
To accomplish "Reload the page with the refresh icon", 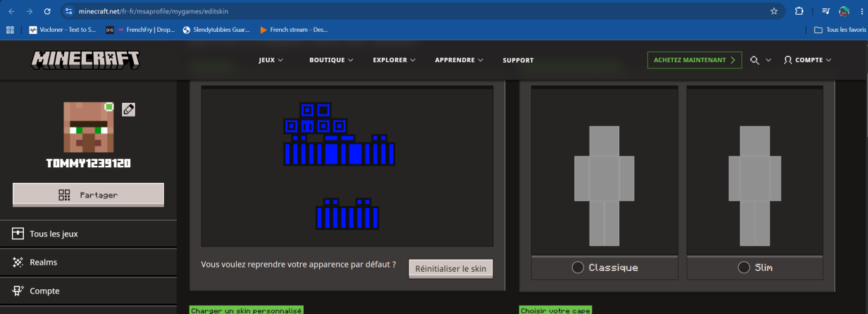I will pos(47,11).
